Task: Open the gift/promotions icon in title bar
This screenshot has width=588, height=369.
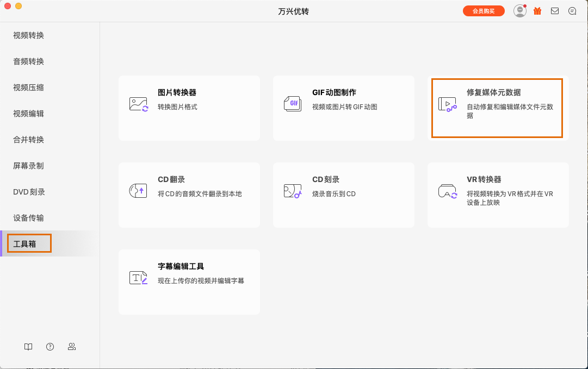Action: (x=537, y=10)
